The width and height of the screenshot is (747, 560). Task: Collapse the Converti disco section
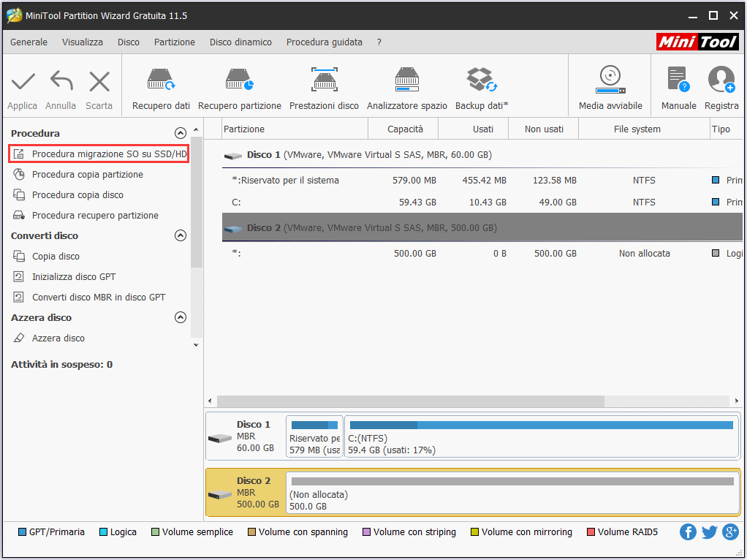(180, 235)
